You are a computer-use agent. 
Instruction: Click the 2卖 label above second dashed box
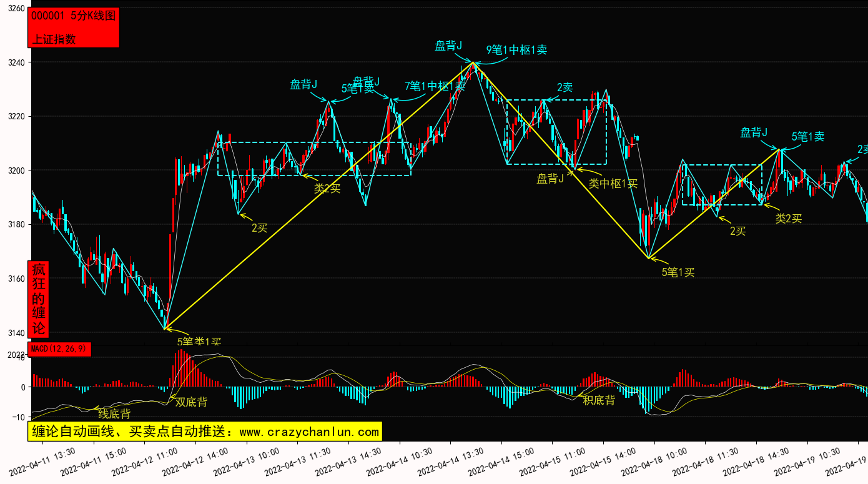coord(565,87)
